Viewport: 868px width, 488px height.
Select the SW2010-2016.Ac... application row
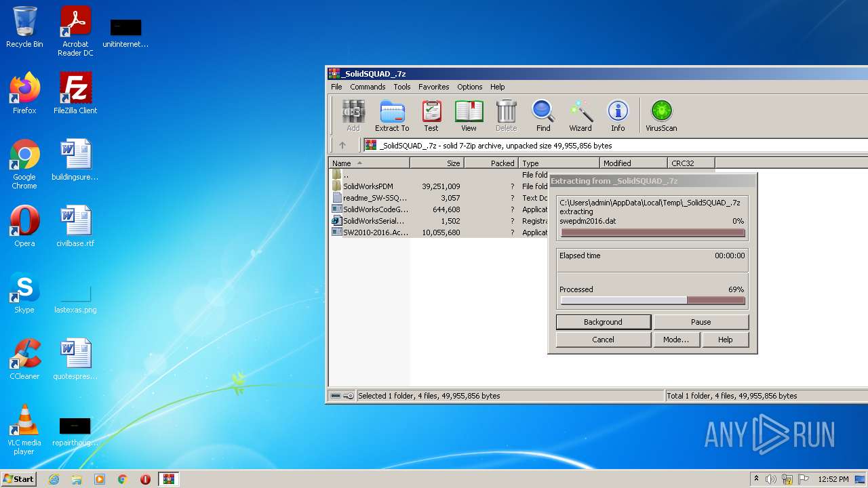[439, 232]
